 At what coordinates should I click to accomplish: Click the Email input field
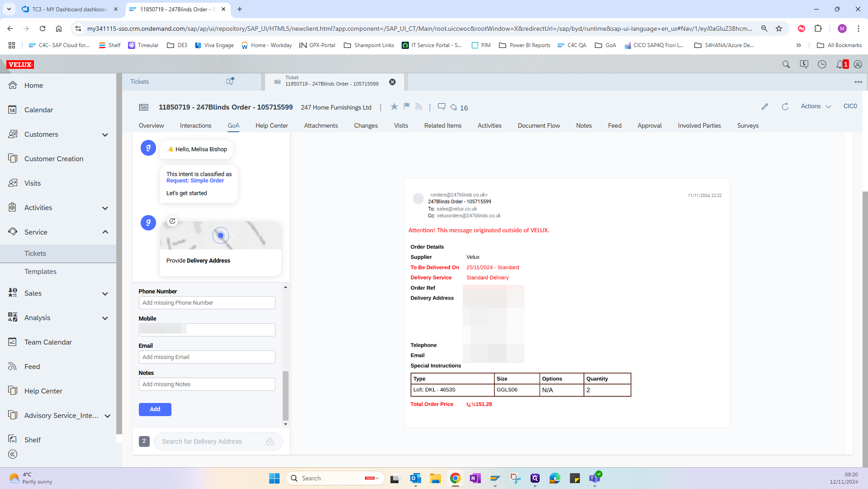tap(207, 357)
